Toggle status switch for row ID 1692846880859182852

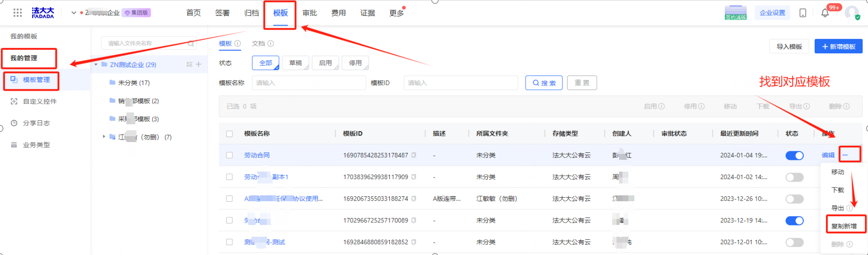point(794,242)
